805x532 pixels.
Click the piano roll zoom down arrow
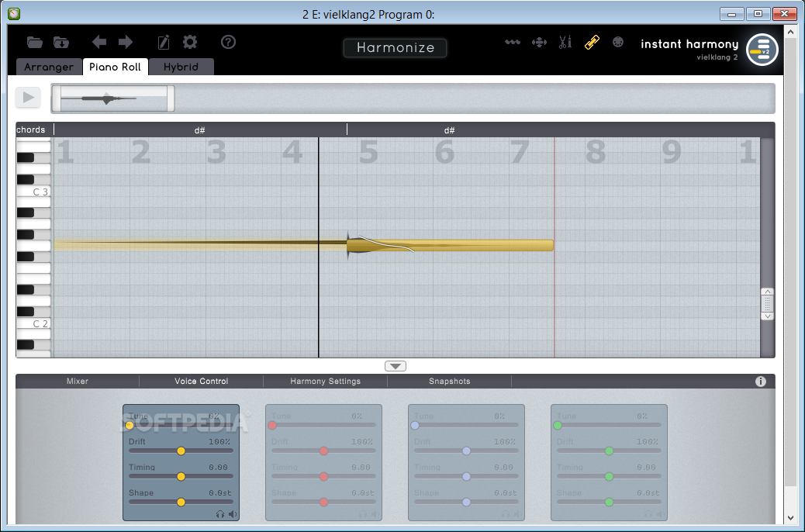767,316
